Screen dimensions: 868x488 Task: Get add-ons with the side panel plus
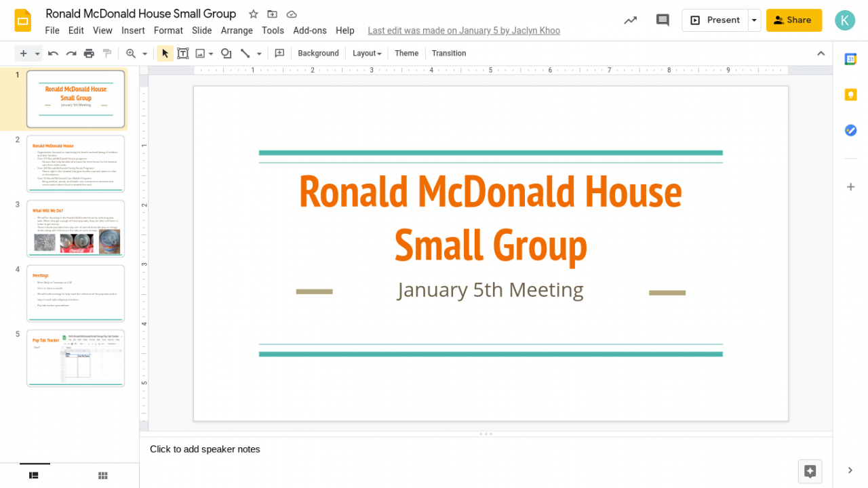850,186
